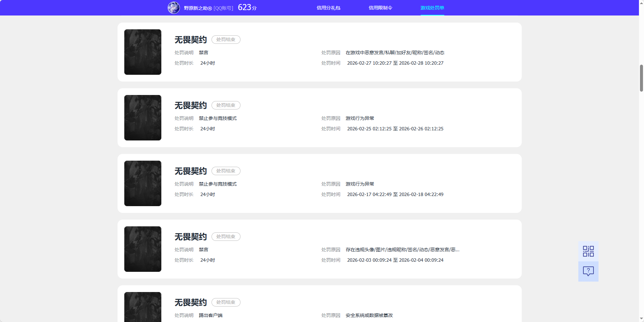Click 处罚结束 badge on the first card
Viewport: 644px width, 322px height.
tap(226, 39)
